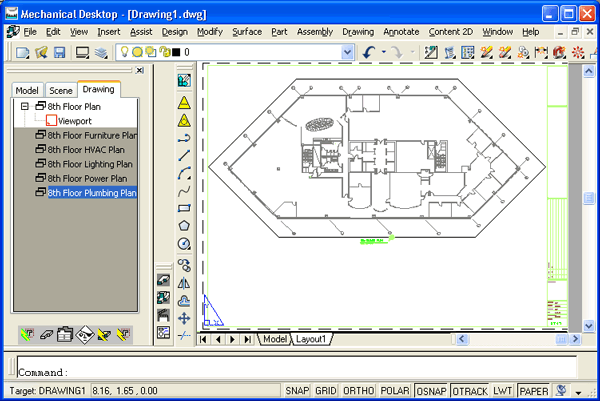Switch to the Scene tab
The width and height of the screenshot is (600, 401).
(61, 90)
